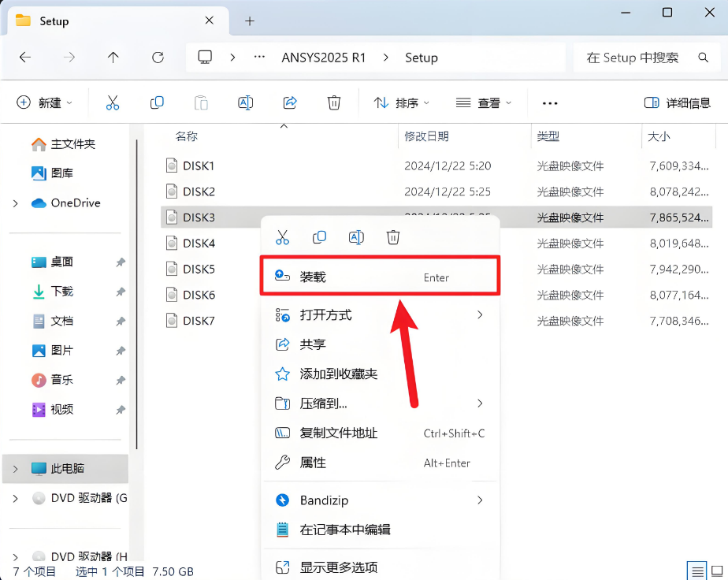Toggle the 详细信息 details pane
Screen dimensions: 728x580
click(x=678, y=102)
